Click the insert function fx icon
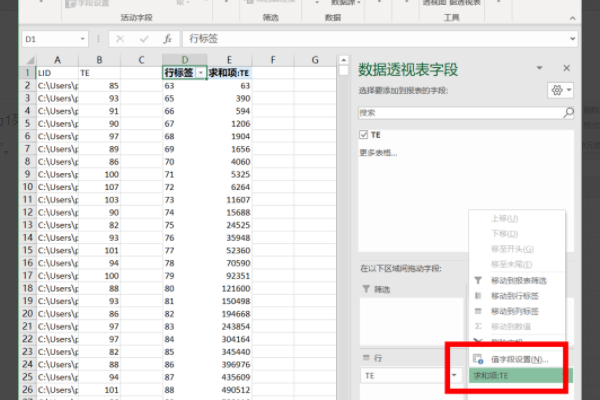 click(168, 39)
